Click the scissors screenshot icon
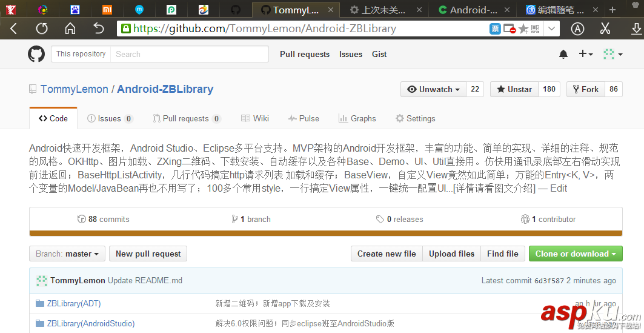This screenshot has height=333, width=644. point(605,29)
